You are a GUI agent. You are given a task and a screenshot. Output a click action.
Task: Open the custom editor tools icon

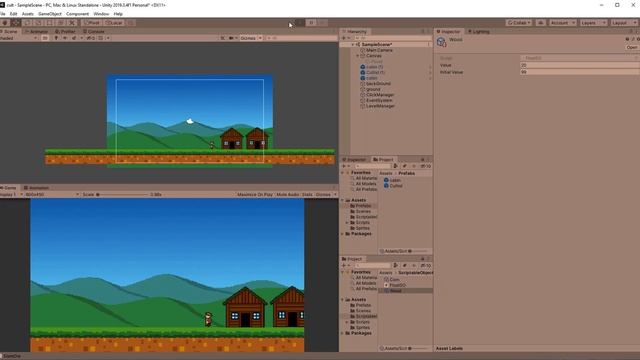coord(72,23)
